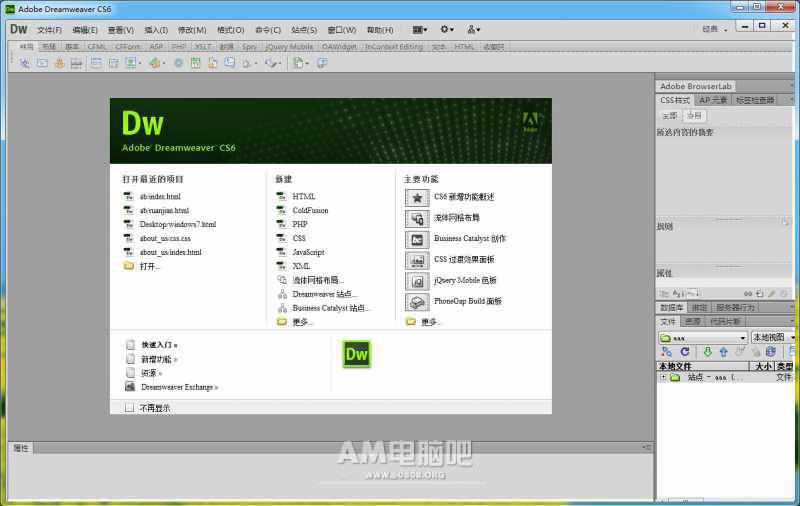Viewport: 800px width, 506px height.
Task: Open the 本地视图 view dropdown
Action: [x=773, y=338]
